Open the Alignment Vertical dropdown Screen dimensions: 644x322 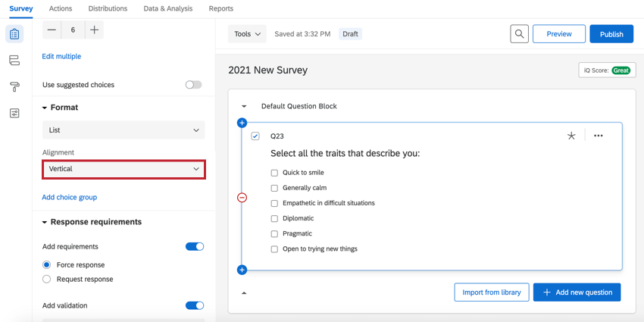(123, 169)
